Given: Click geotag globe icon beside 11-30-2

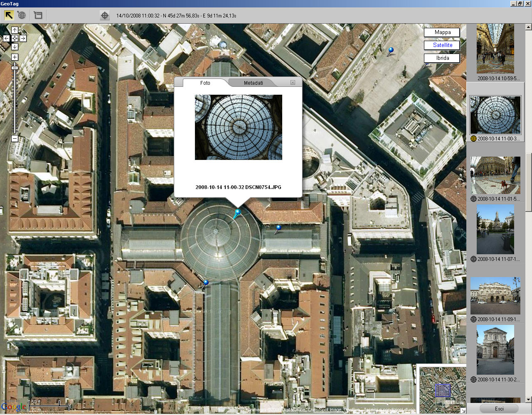Looking at the screenshot, I should click(473, 380).
